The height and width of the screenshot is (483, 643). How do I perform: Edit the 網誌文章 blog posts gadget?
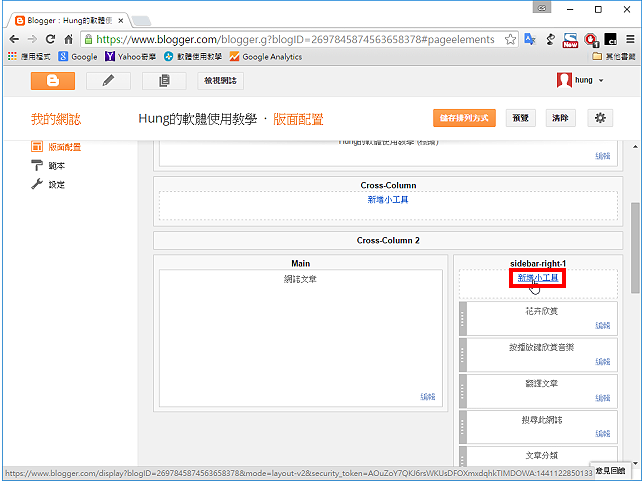click(x=427, y=396)
